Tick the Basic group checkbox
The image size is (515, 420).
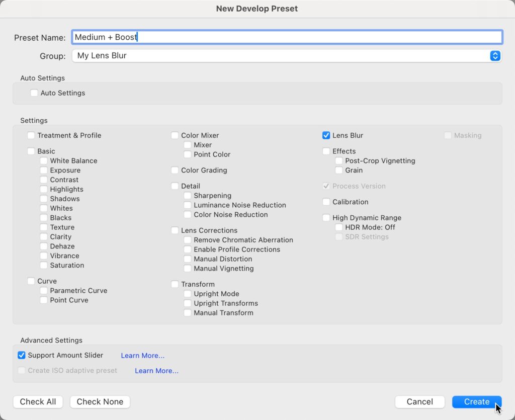click(x=31, y=151)
